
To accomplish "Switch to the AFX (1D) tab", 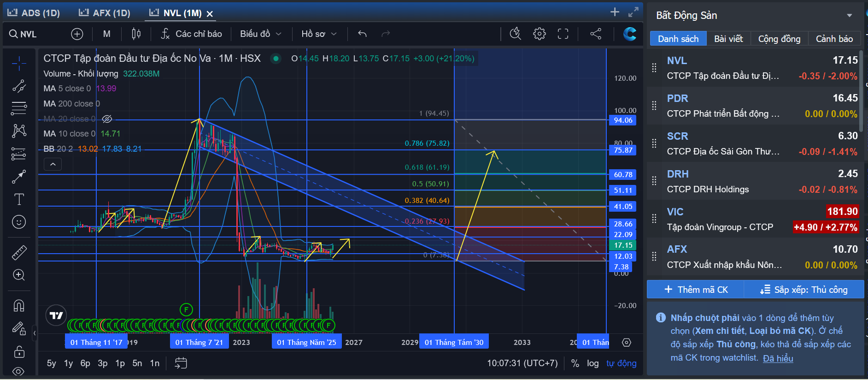I will click(x=105, y=13).
